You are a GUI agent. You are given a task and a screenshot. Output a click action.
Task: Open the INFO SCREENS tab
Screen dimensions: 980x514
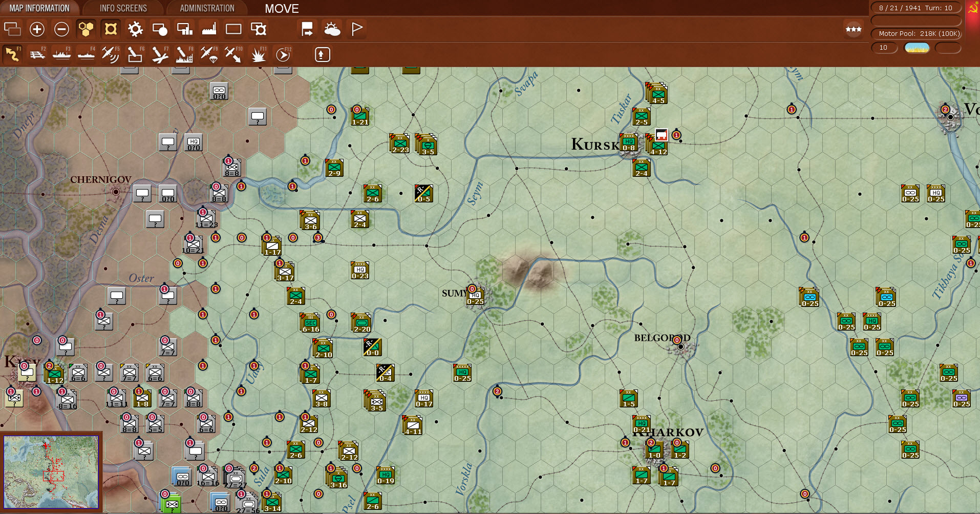click(x=123, y=8)
